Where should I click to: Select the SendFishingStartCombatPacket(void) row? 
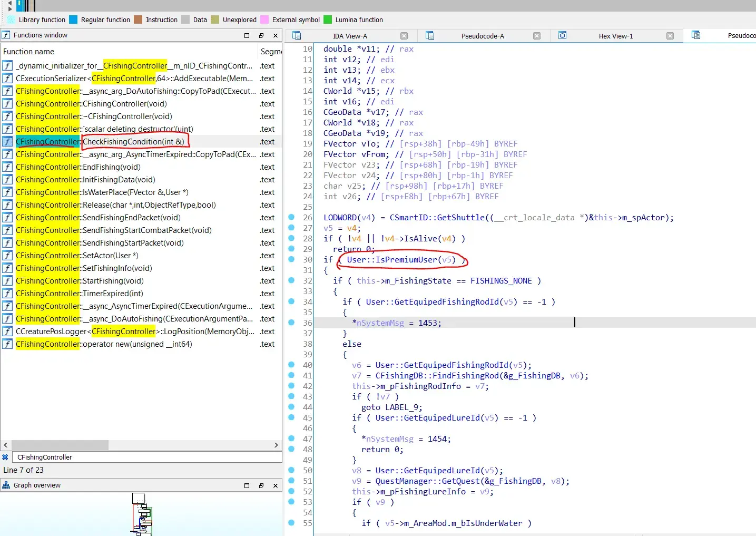141,230
